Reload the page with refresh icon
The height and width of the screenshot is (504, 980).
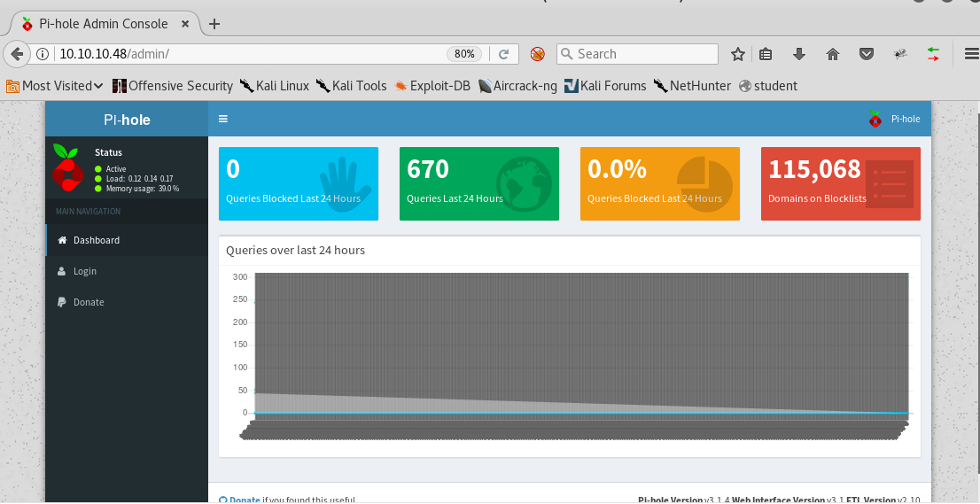(503, 54)
